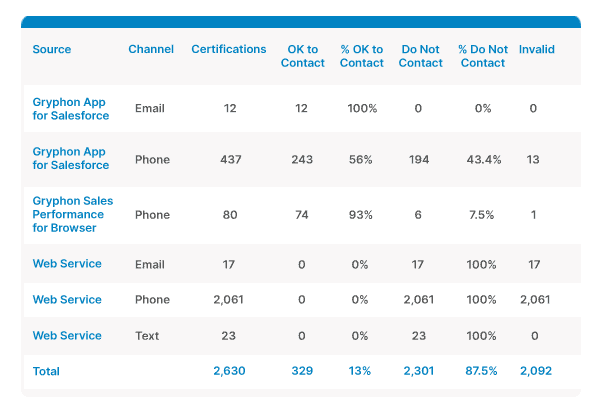Click the Do Not Contact column header

coord(421,56)
